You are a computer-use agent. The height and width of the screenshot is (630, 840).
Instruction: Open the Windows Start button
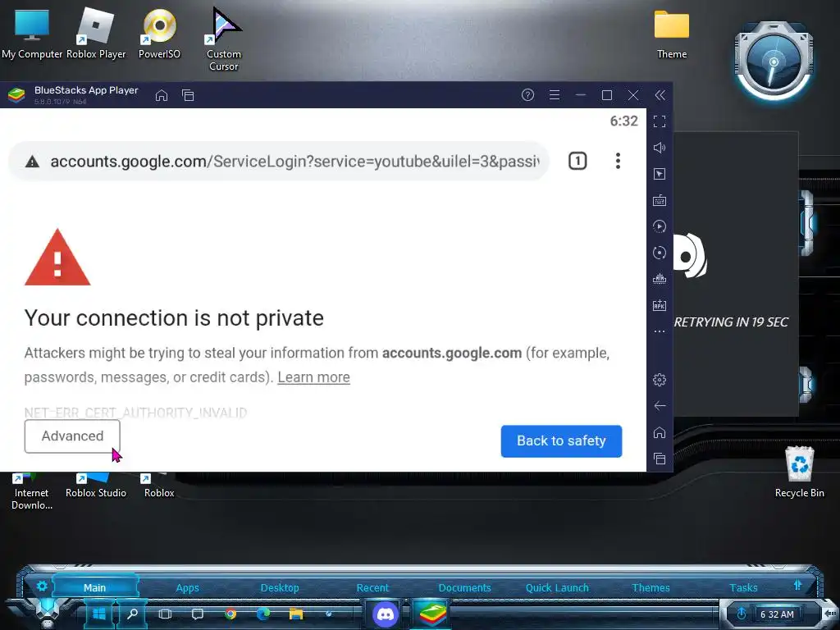99,614
